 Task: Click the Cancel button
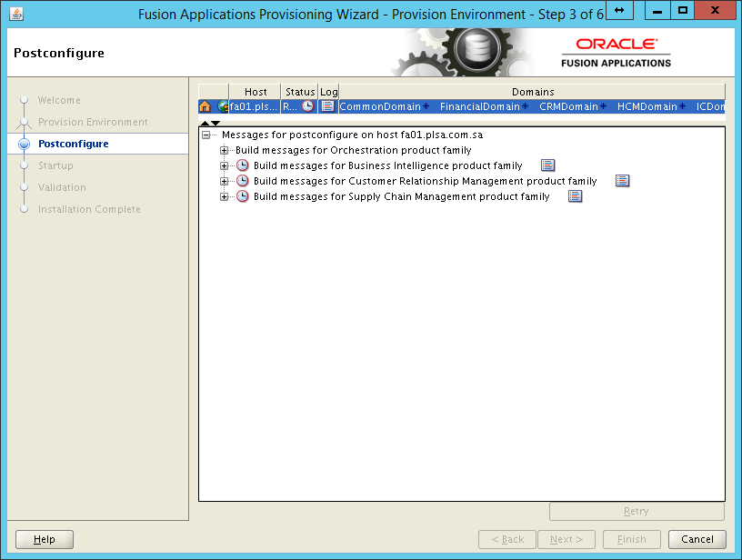click(697, 539)
